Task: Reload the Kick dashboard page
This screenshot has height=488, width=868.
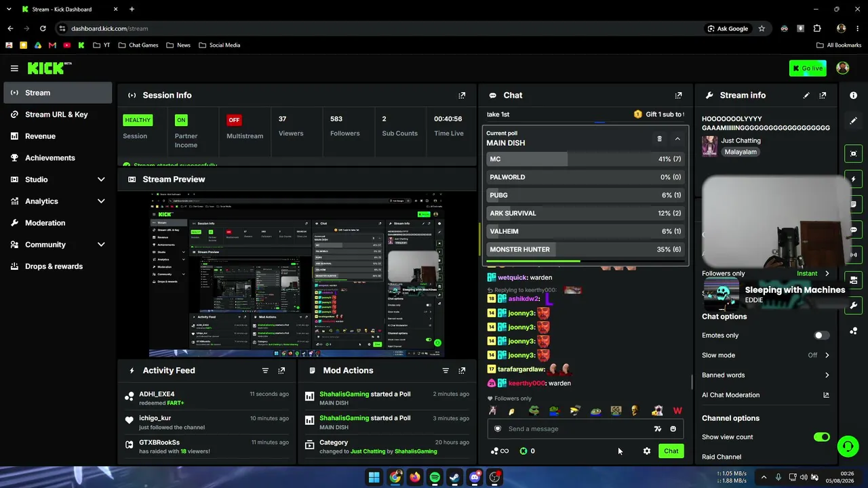Action: coord(43,28)
